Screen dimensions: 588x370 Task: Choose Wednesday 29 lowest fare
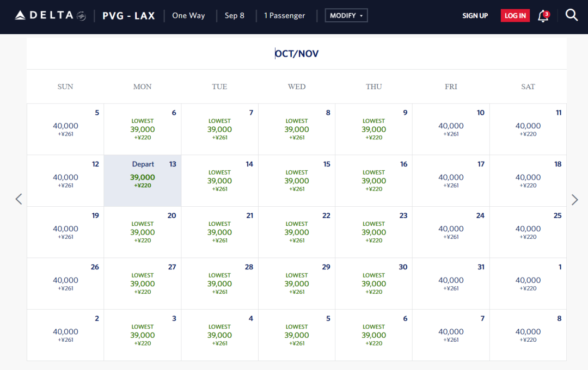[x=297, y=283]
